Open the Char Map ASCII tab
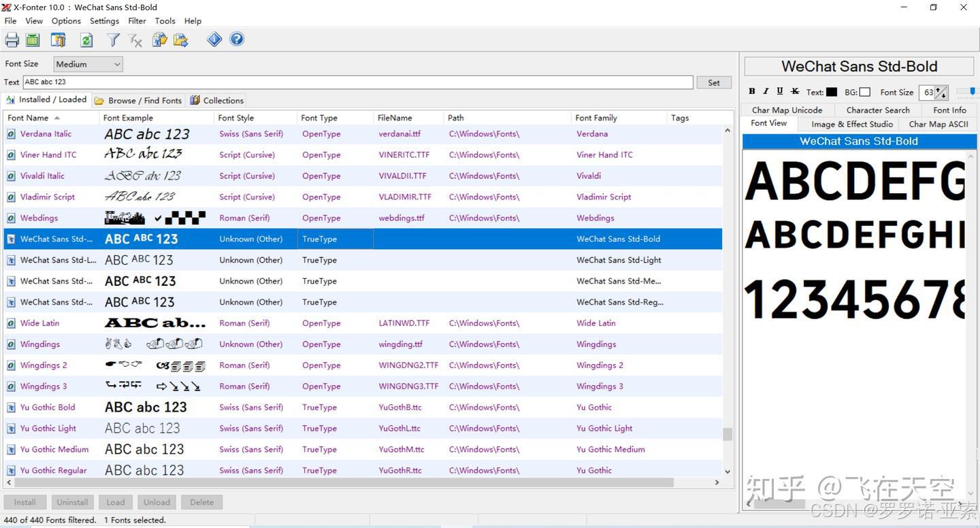Viewport: 980px width, 528px height. coord(938,124)
